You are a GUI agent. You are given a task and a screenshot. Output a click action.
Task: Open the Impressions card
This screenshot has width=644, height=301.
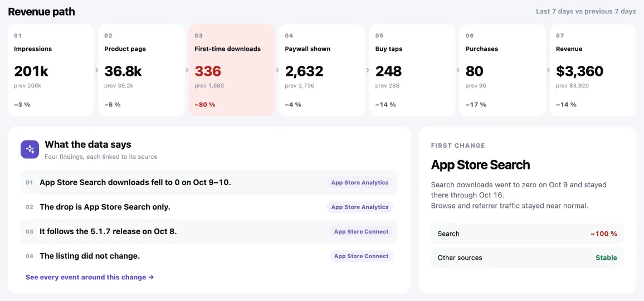point(51,70)
